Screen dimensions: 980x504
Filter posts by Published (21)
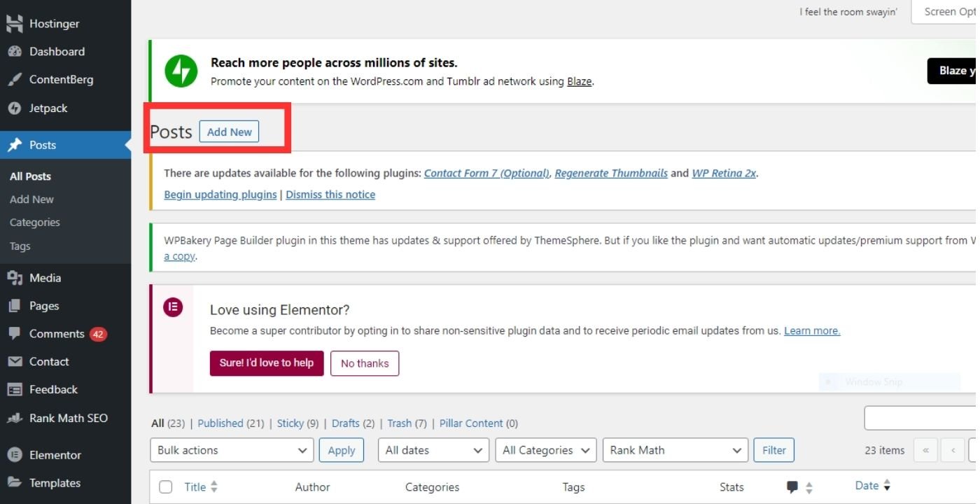231,423
